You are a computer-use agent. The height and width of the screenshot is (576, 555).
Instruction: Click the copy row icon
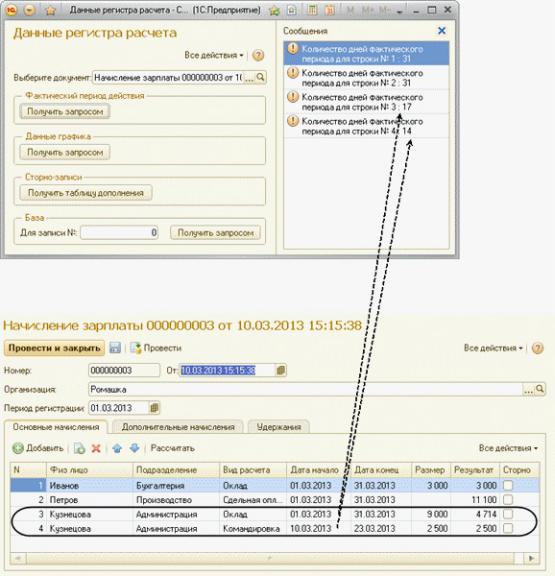pos(79,448)
